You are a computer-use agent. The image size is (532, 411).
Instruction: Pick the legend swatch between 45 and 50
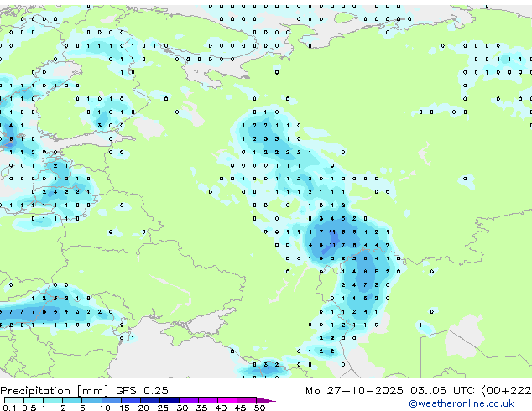point(247,400)
